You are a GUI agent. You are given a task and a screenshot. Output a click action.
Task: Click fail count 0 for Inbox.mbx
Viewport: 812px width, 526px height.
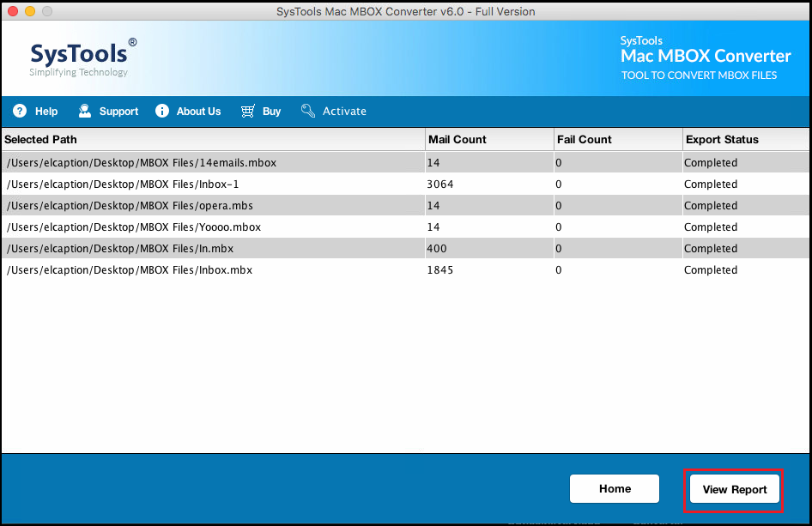pyautogui.click(x=558, y=270)
